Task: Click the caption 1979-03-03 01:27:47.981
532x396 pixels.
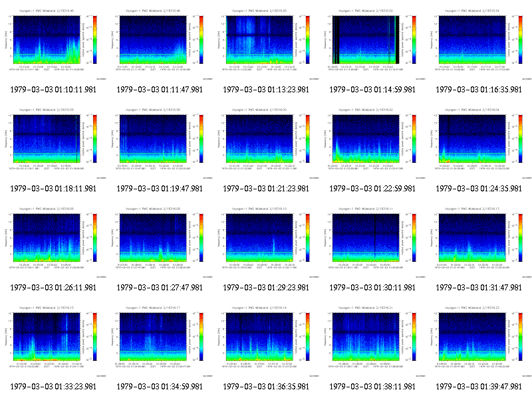Action: [x=160, y=288]
